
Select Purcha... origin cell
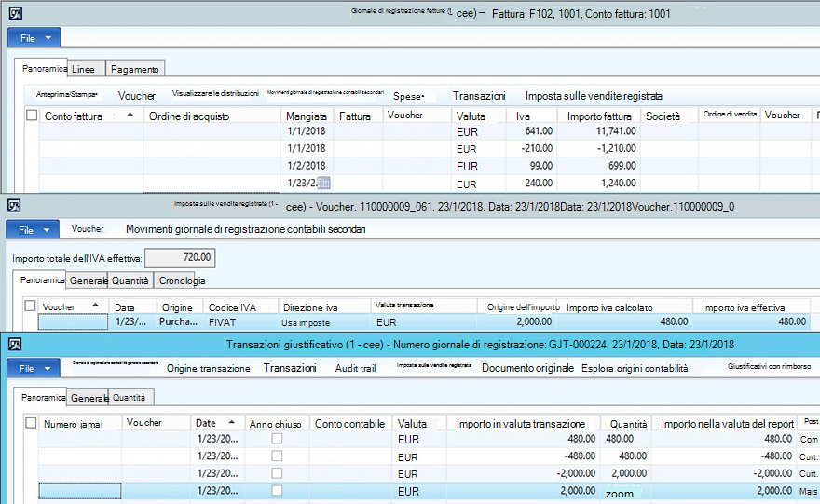point(180,322)
